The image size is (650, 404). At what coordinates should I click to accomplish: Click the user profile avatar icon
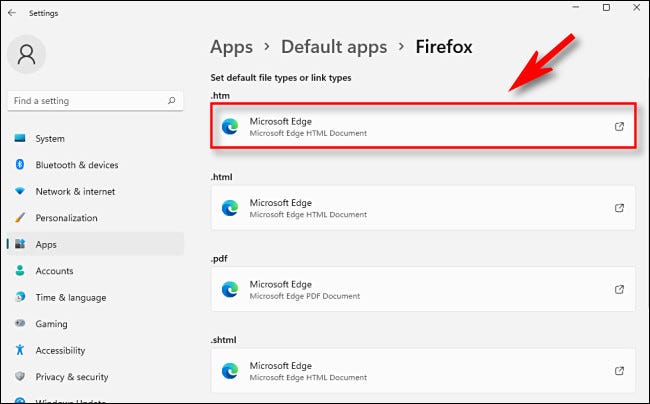point(28,52)
